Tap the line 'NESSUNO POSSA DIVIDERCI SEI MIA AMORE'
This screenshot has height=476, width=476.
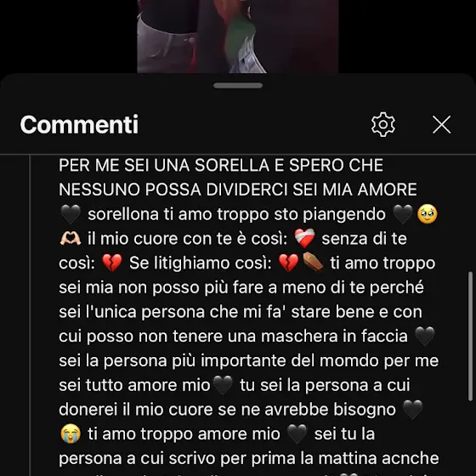(238, 190)
